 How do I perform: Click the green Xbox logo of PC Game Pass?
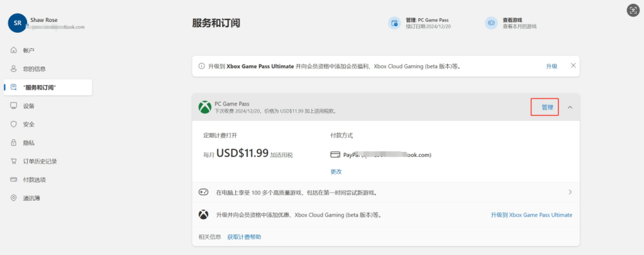coord(205,107)
